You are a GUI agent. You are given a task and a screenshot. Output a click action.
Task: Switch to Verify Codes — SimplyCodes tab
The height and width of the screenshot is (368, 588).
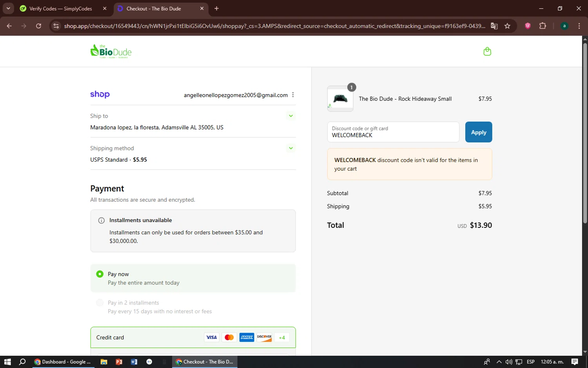pos(60,9)
